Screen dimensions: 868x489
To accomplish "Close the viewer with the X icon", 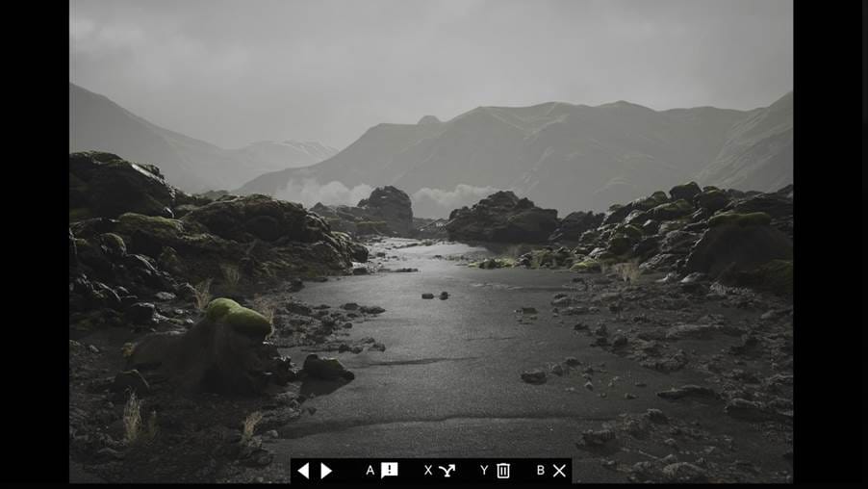I will [559, 471].
